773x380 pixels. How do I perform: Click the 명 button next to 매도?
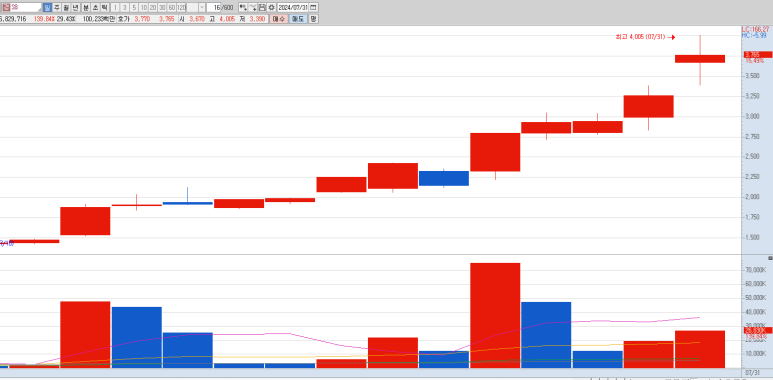pos(314,19)
